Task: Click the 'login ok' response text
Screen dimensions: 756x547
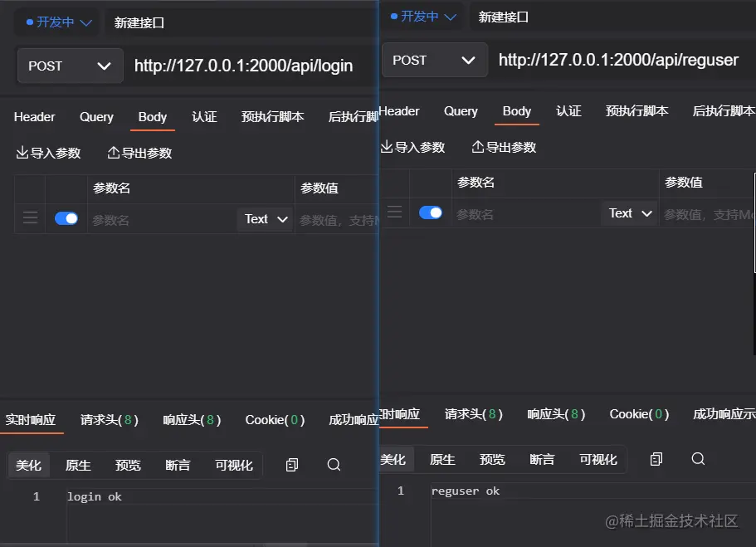Action: tap(95, 497)
